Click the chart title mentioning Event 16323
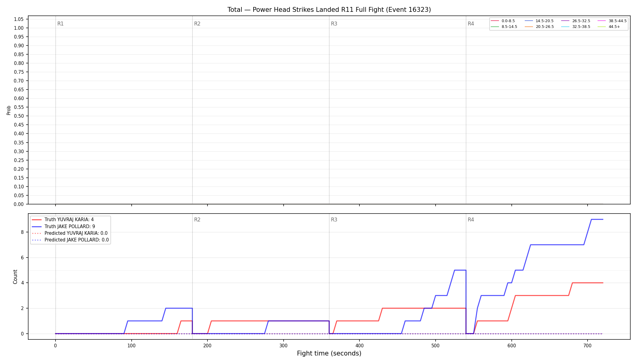The image size is (637, 364). pos(329,10)
